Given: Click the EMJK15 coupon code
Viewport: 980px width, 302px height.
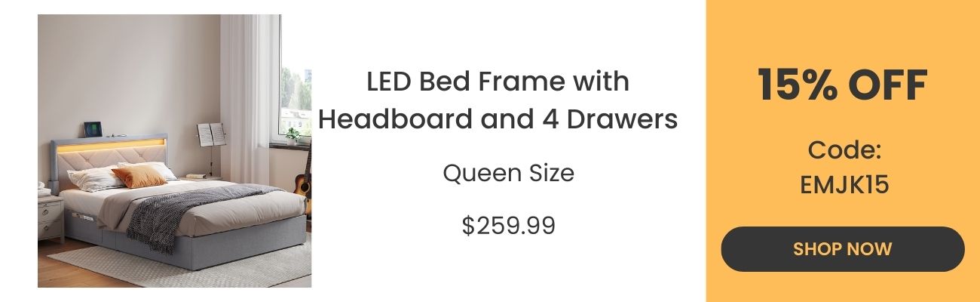Looking at the screenshot, I should tap(844, 184).
